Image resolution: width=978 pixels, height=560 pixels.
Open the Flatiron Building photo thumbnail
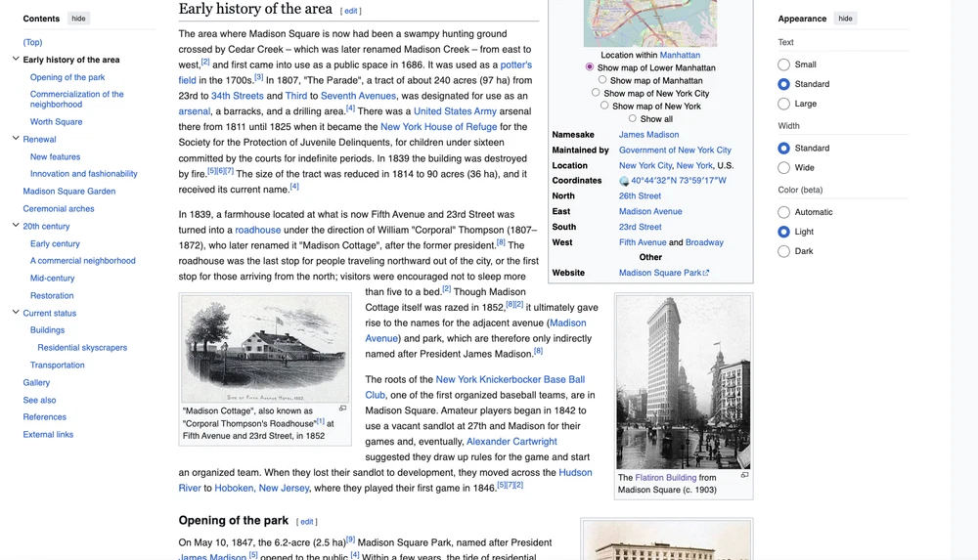pyautogui.click(x=683, y=382)
